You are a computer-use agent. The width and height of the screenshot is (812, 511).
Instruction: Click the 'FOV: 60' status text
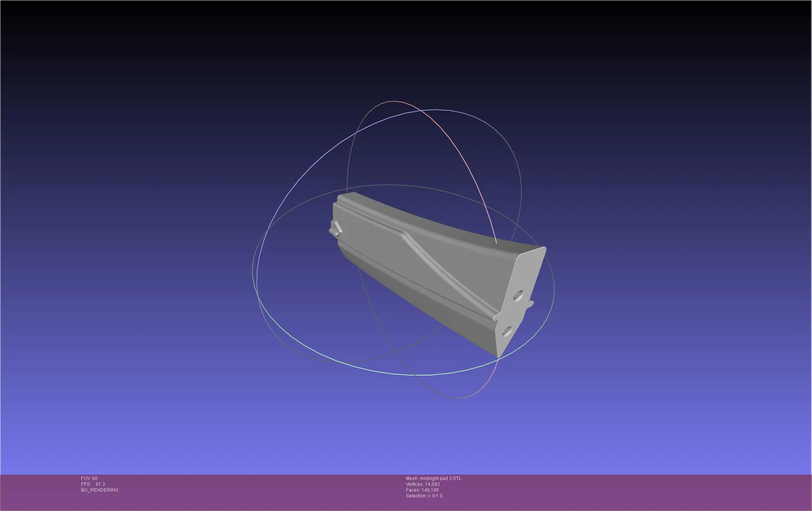(x=89, y=478)
